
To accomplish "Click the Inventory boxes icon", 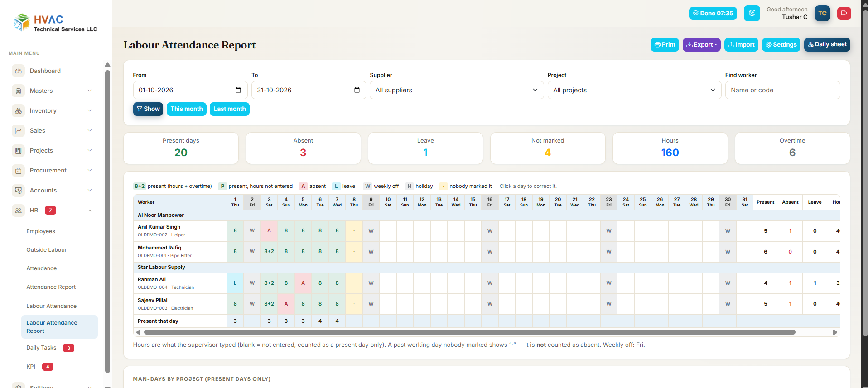I will (x=19, y=111).
